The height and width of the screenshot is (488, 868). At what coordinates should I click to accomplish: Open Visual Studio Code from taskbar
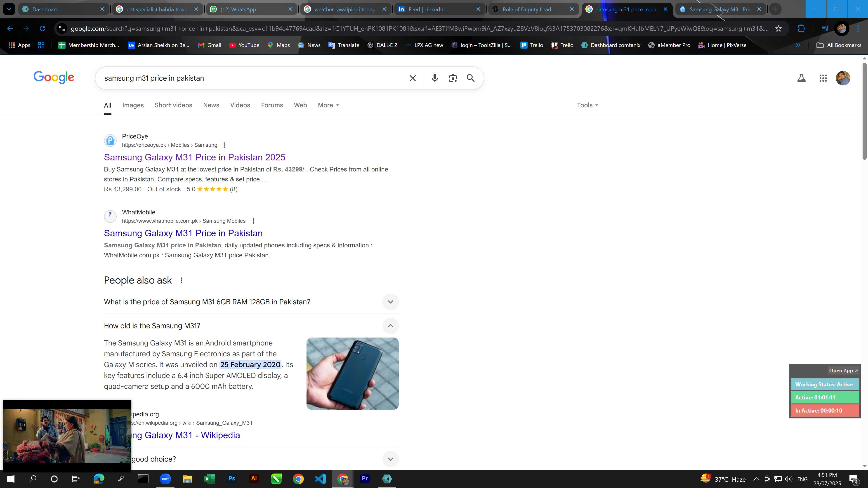click(321, 479)
